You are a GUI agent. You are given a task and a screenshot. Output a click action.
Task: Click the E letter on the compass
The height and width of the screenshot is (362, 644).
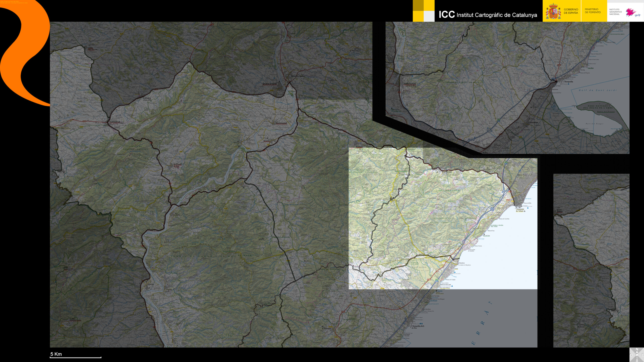pyautogui.click(x=643, y=355)
